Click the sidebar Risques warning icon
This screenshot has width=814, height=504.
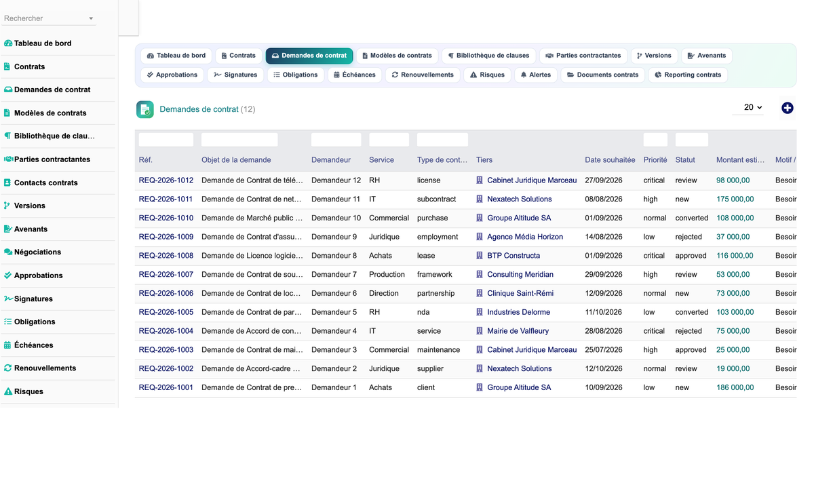8,391
